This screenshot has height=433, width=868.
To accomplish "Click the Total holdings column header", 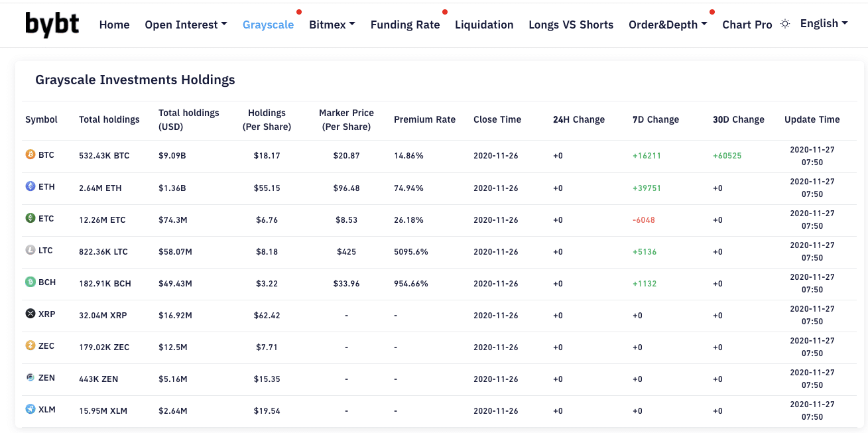I will coord(109,119).
